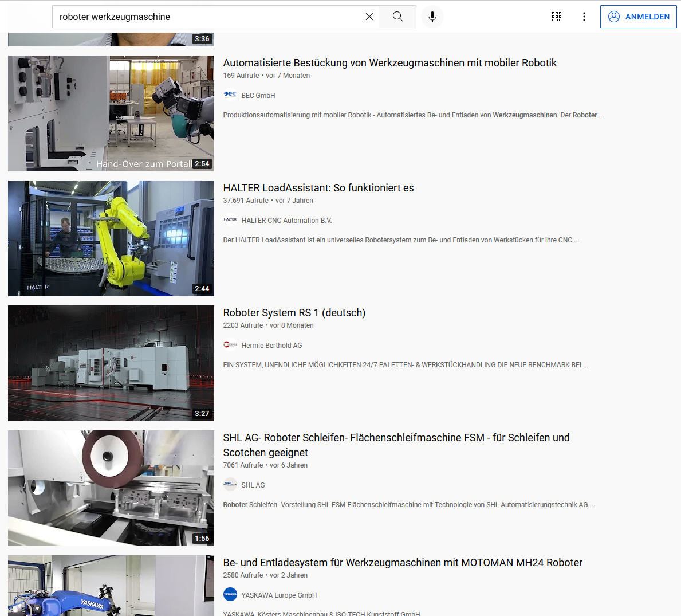Click description starting 'Der HALTER LoadAssistant ist'
The width and height of the screenshot is (681, 616).
(x=401, y=240)
